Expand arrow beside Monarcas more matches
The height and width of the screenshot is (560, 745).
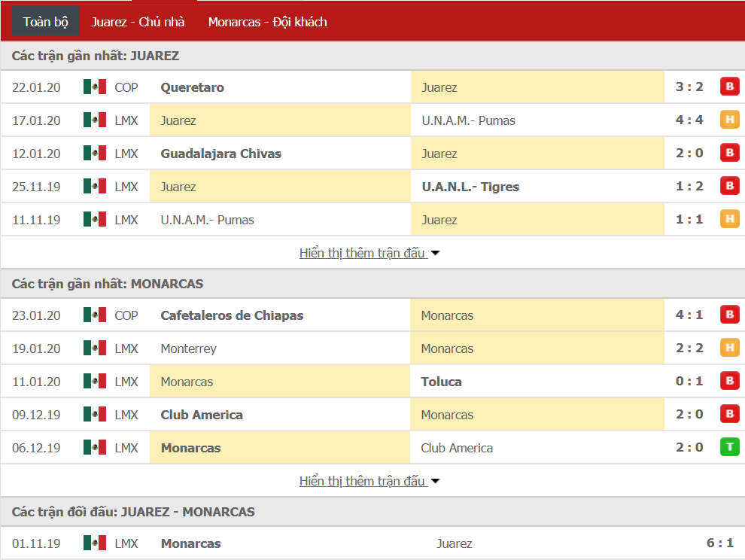[435, 482]
